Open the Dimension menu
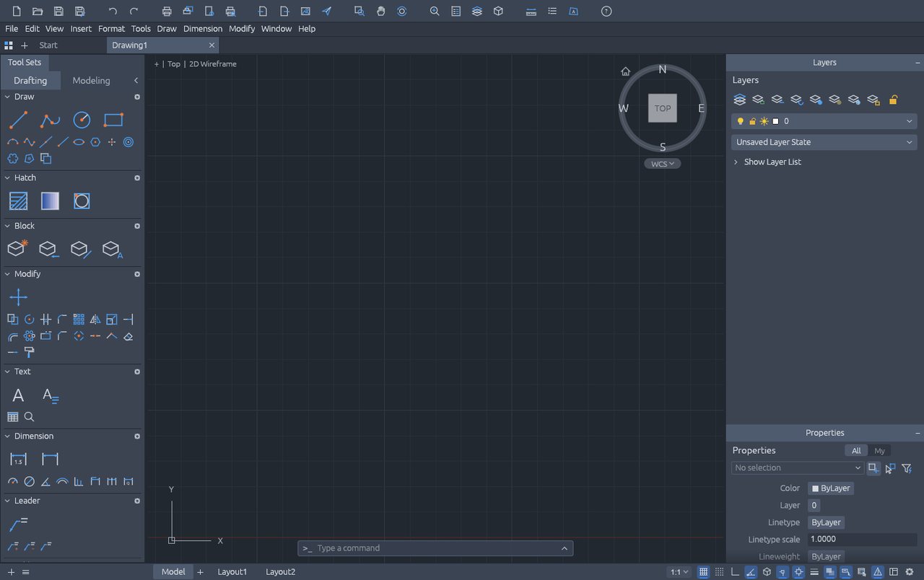 coord(203,29)
